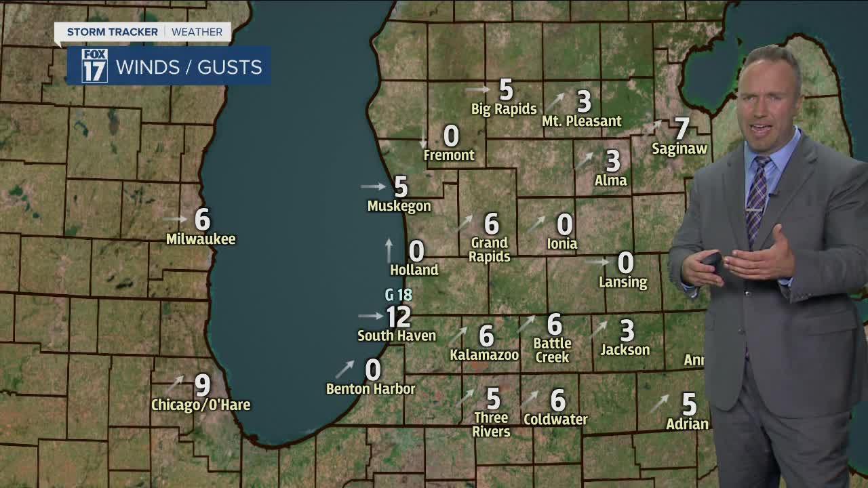Click the wind arrow left of Lansing
Screen dimensions: 868x488
(x=597, y=262)
